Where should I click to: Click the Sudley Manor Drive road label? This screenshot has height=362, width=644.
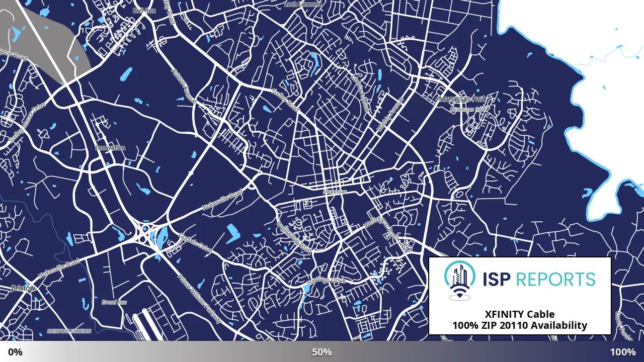(27, 122)
